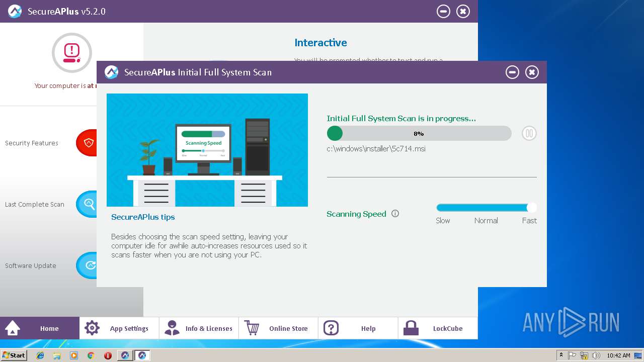Click the Security Features label
The height and width of the screenshot is (362, 644).
(32, 143)
